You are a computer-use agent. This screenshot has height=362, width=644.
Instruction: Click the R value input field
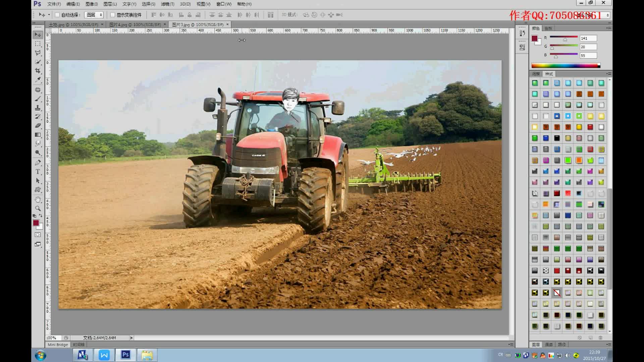588,38
